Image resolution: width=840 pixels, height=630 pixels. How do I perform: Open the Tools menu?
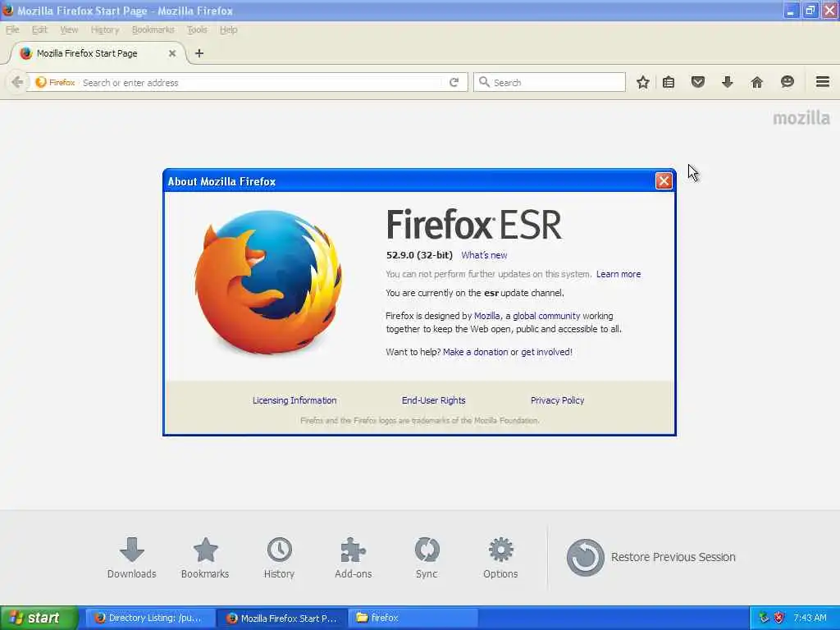point(197,30)
